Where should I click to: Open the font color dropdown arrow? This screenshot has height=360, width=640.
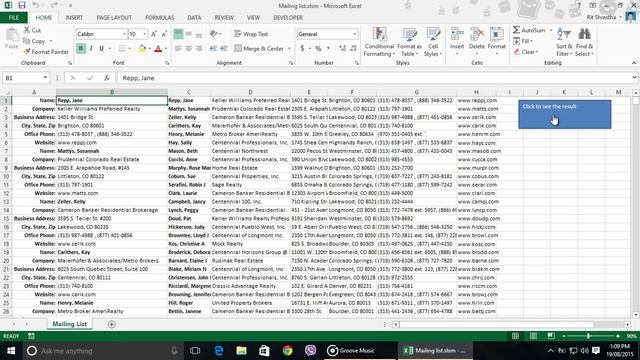(x=166, y=49)
